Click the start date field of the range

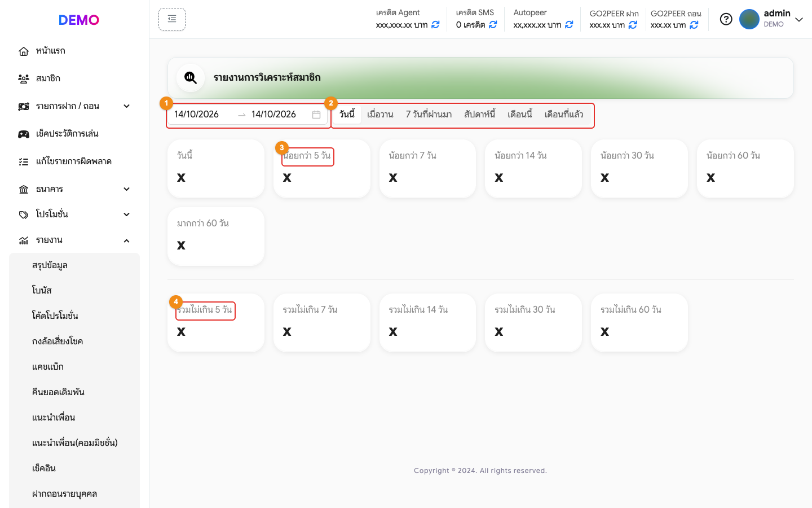[x=203, y=115]
